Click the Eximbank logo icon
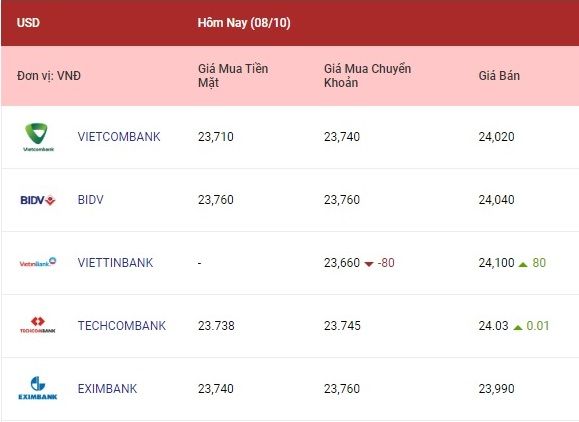 point(38,388)
